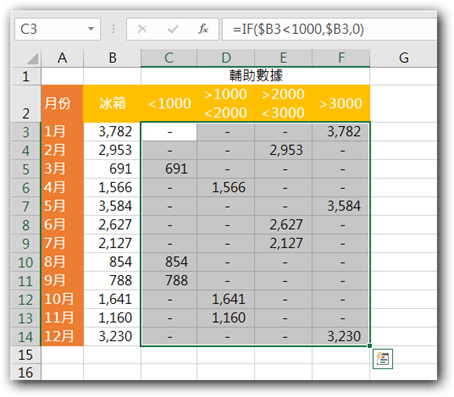This screenshot has height=397, width=454.
Task: Click cell E9 showing 2,127
Action: (x=283, y=243)
